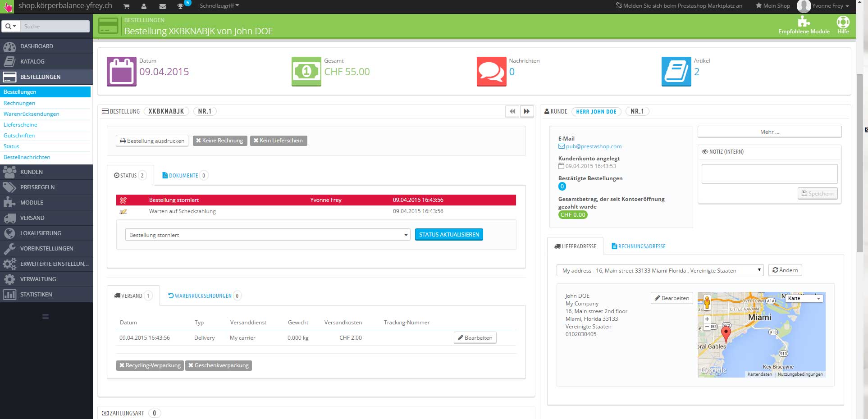This screenshot has height=419, width=868.
Task: Click the Status aktualisieren button
Action: coord(449,235)
